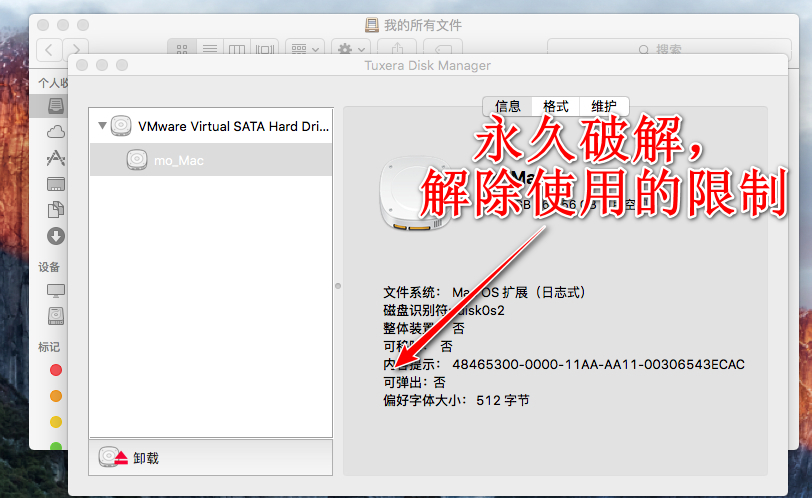
Task: Click the 标记 sidebar section header
Action: point(49,347)
